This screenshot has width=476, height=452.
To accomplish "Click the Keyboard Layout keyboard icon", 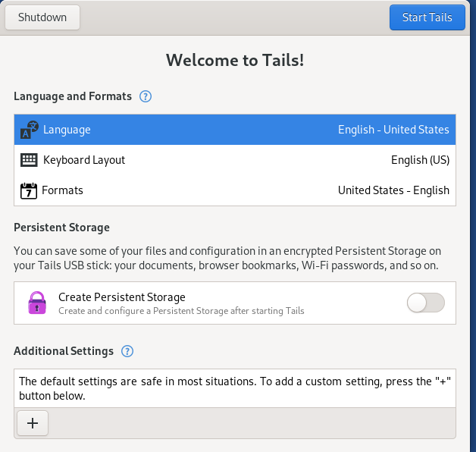I will tap(29, 160).
